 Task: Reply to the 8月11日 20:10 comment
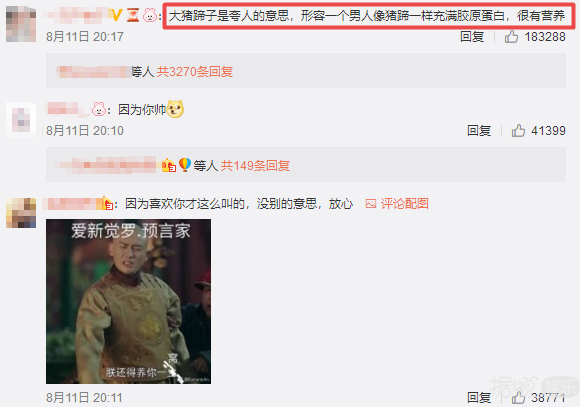pyautogui.click(x=479, y=131)
